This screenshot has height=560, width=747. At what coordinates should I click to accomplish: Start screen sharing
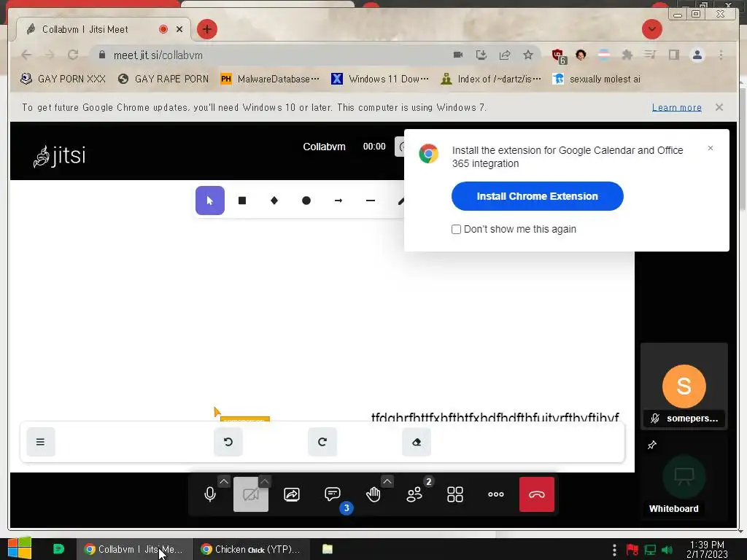coord(292,494)
